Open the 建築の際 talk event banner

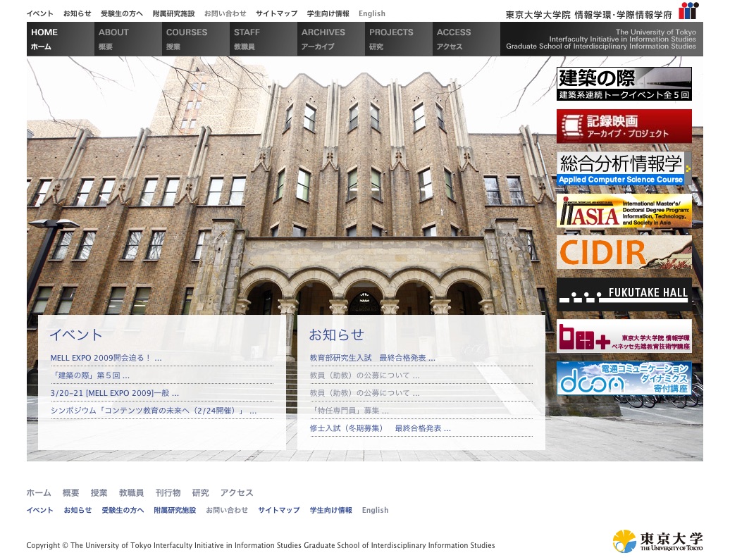pyautogui.click(x=624, y=84)
